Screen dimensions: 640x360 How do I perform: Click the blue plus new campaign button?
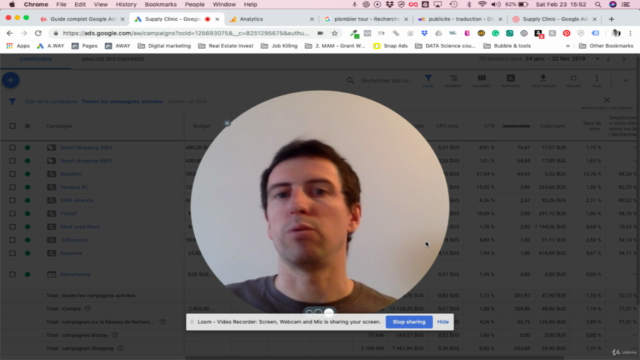11,80
